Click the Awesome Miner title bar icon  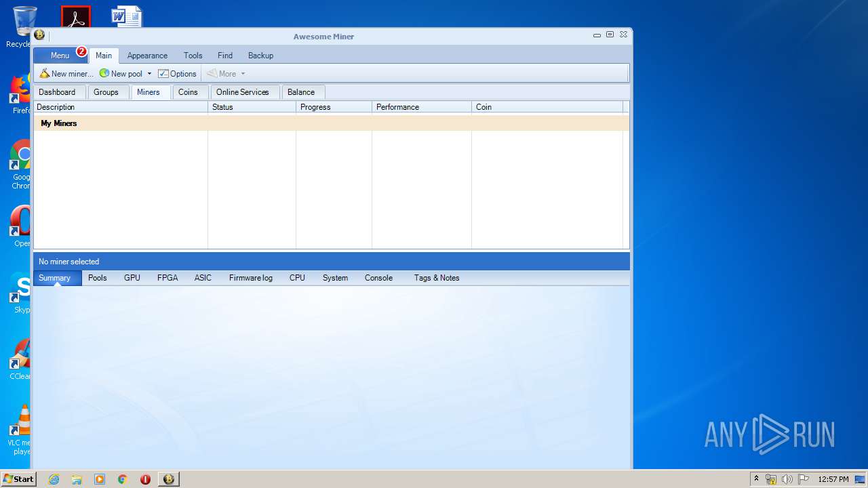pos(39,35)
